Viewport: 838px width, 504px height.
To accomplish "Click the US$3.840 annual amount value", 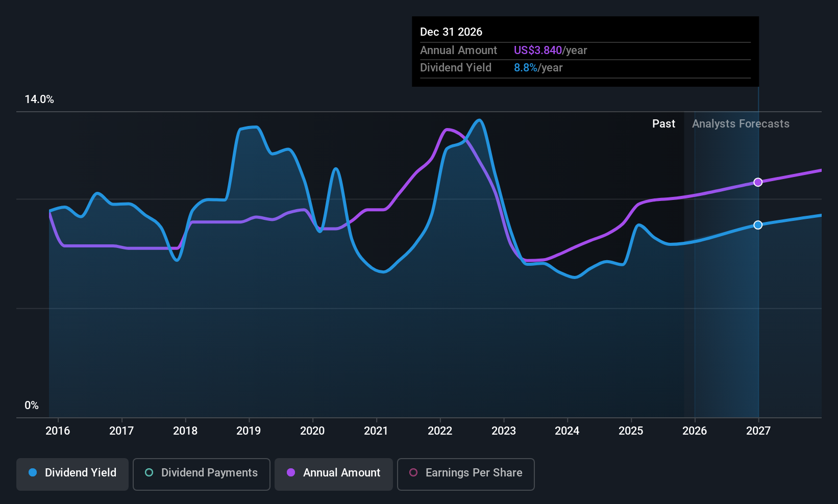I will point(538,51).
